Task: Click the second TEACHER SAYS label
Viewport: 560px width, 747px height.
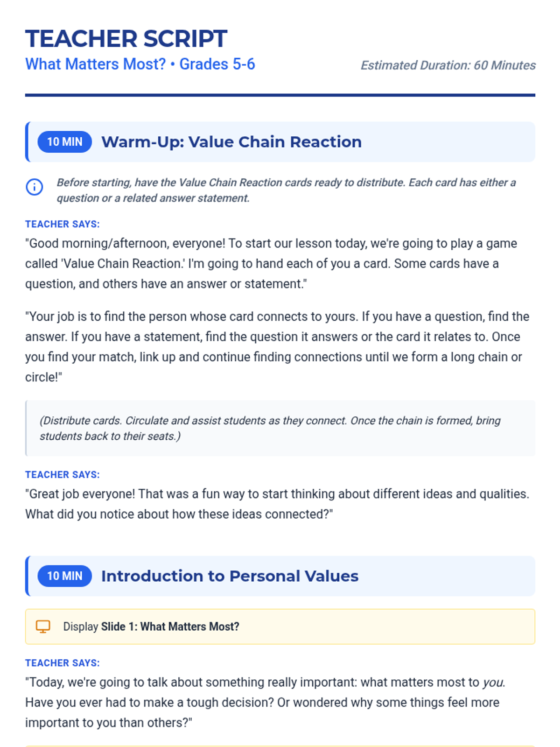Action: (63, 475)
